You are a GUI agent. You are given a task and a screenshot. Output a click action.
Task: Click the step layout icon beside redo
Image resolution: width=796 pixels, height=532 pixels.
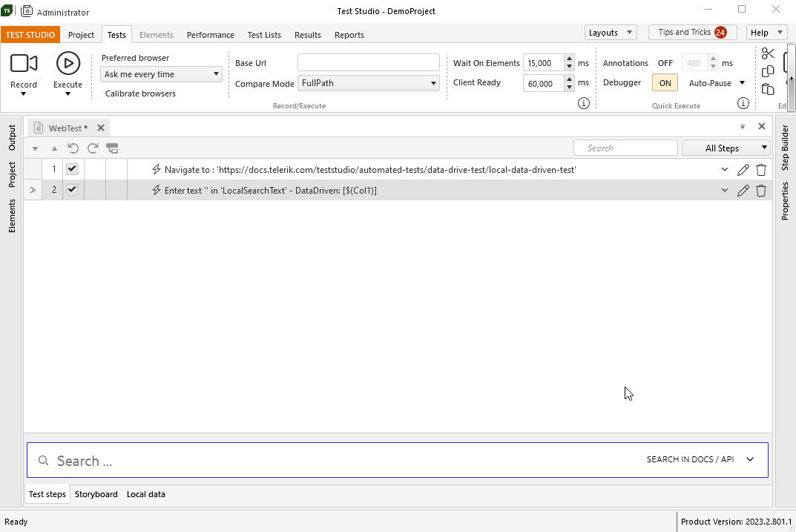coord(112,148)
